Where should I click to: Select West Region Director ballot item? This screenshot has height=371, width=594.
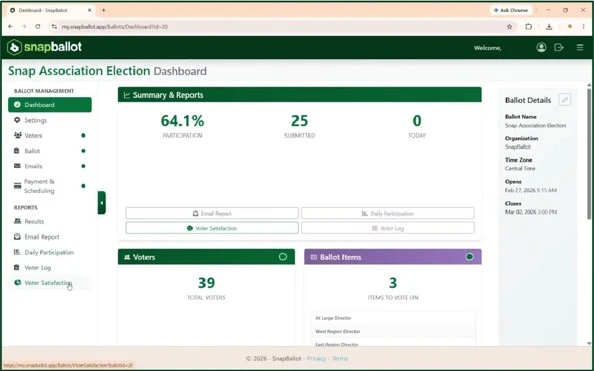[393, 331]
